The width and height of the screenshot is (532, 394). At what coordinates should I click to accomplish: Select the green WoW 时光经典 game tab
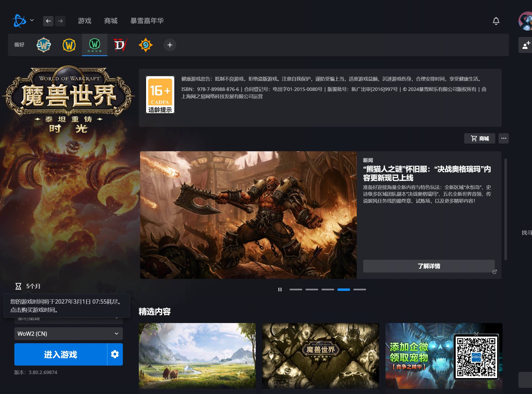(x=95, y=45)
